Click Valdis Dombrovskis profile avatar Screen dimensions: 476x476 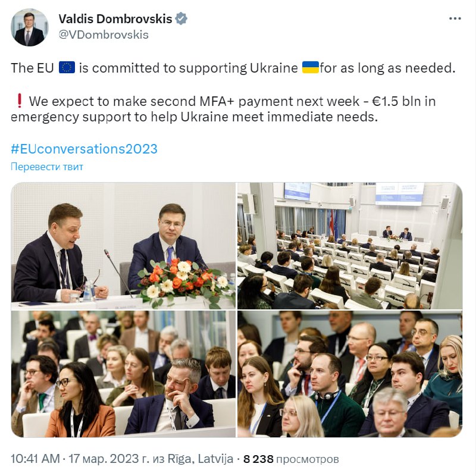point(29,27)
